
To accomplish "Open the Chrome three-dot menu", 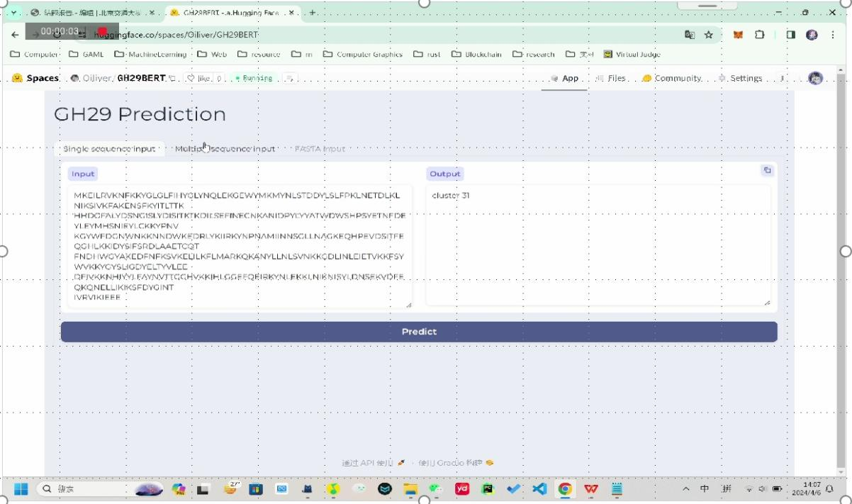I will tap(832, 35).
